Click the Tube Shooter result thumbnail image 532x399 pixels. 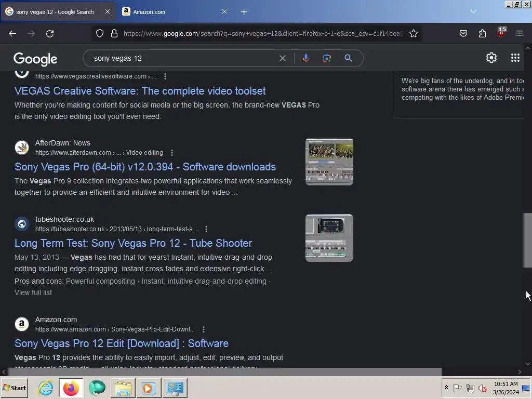(x=329, y=238)
